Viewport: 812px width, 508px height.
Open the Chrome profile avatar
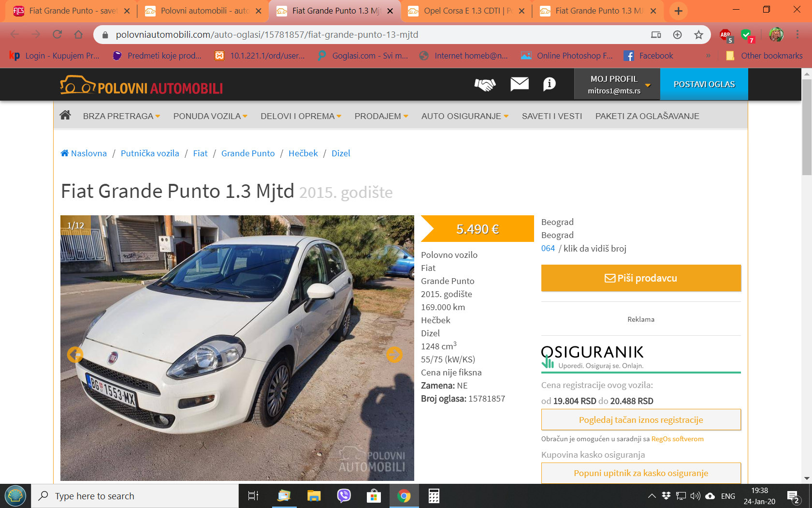(776, 34)
